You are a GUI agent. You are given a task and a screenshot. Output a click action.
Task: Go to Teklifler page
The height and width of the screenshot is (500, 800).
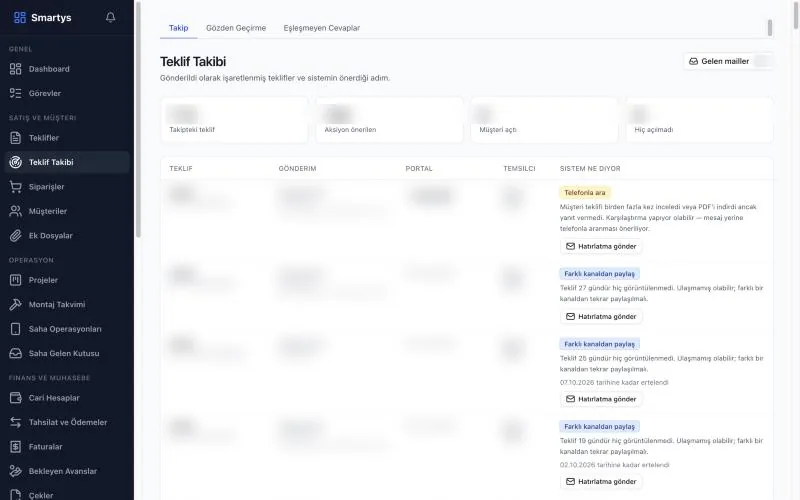point(67,138)
